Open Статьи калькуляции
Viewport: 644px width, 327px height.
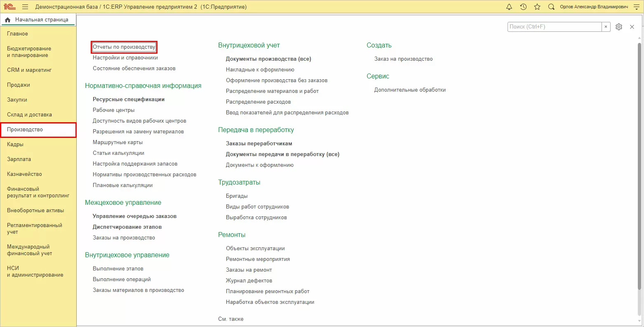[118, 153]
